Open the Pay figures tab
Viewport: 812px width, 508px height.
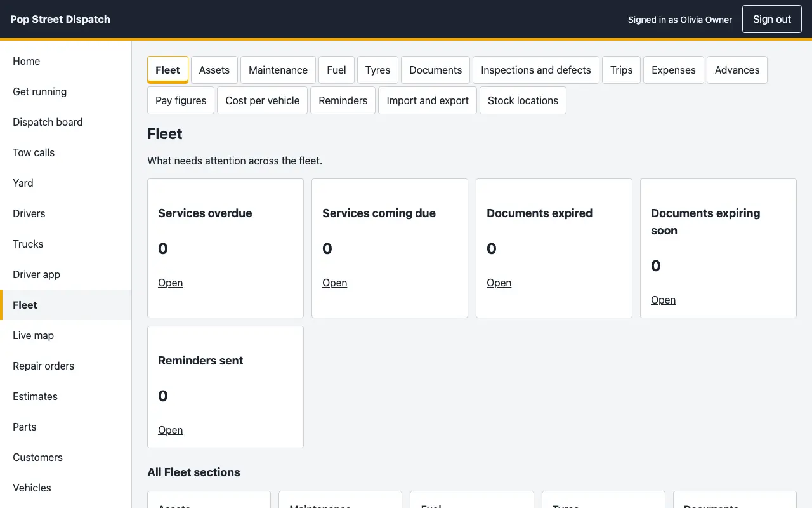[181, 100]
